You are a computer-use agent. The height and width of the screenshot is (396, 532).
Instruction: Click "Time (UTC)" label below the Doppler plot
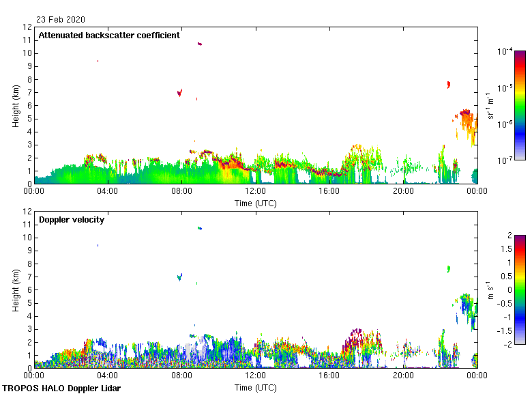click(x=256, y=388)
